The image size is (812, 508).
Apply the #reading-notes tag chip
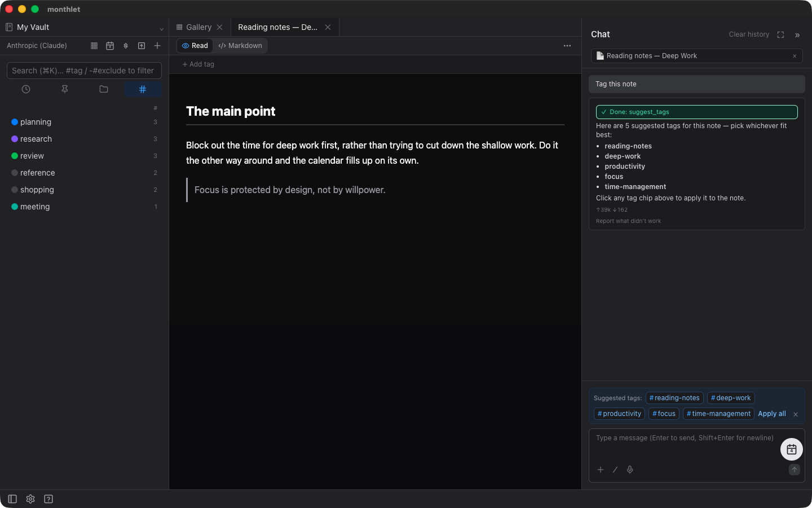tap(674, 398)
